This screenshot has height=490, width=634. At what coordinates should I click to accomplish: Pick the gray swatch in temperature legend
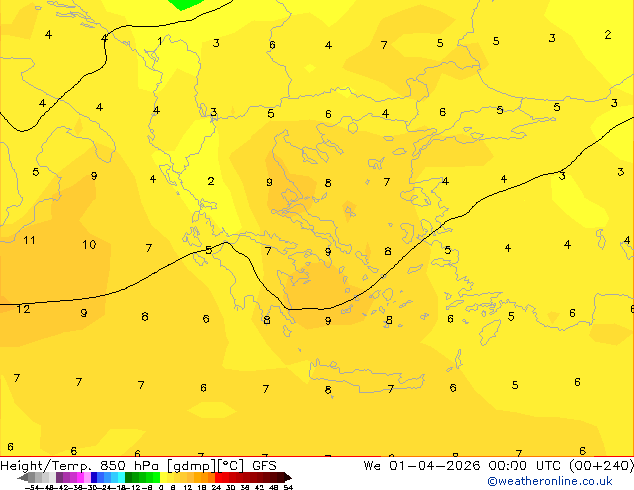pos(32,477)
